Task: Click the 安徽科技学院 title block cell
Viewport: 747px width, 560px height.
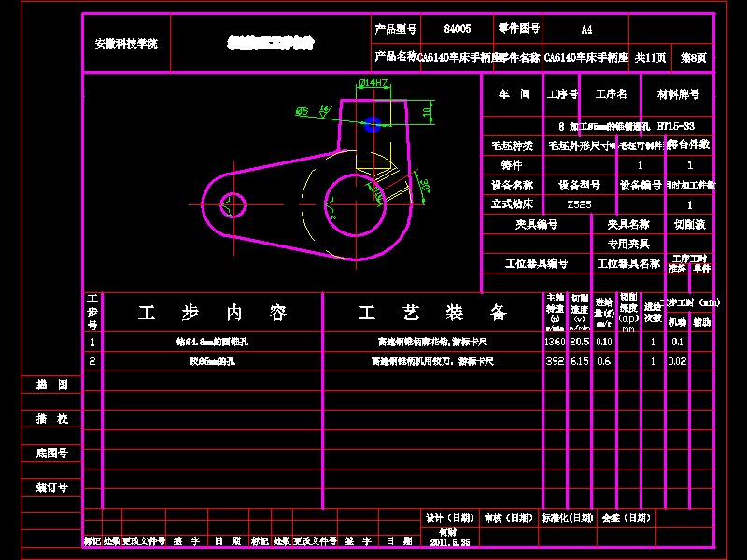Action: (126, 44)
